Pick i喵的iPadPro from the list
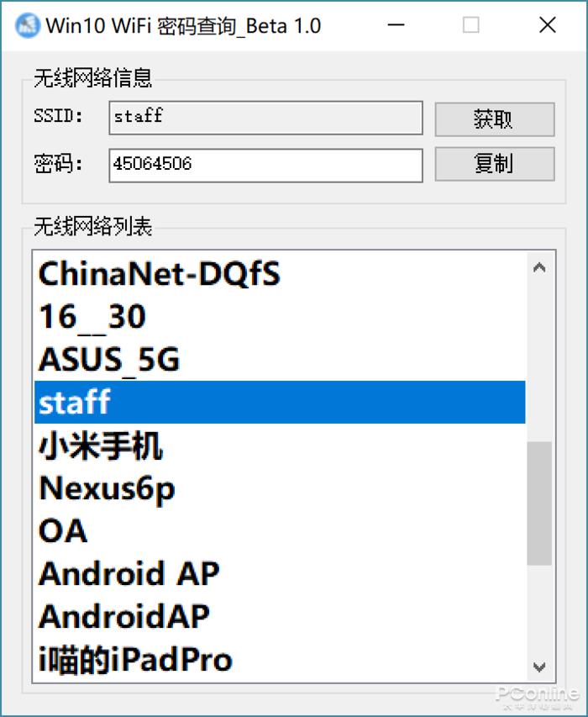588x717 pixels. (x=135, y=660)
